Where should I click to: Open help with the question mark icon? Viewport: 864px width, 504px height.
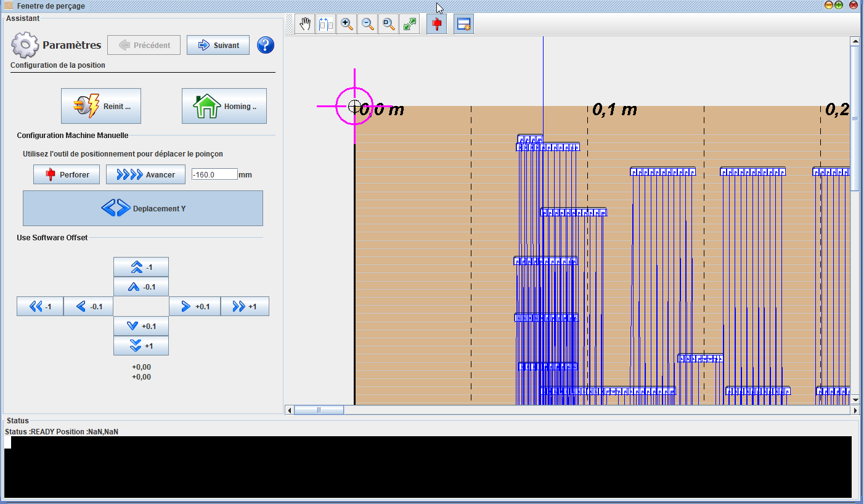pos(266,45)
